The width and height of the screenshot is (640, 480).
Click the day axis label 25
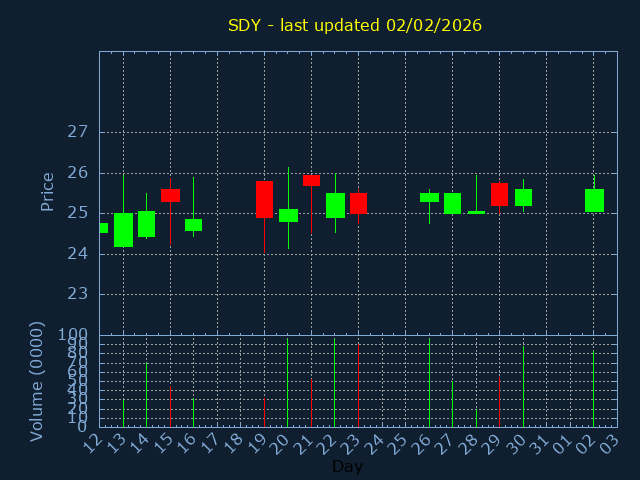click(x=399, y=444)
